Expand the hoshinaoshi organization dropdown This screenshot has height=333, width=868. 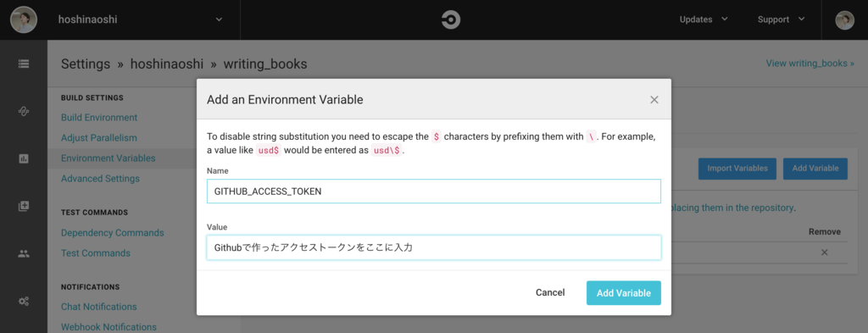(220, 19)
